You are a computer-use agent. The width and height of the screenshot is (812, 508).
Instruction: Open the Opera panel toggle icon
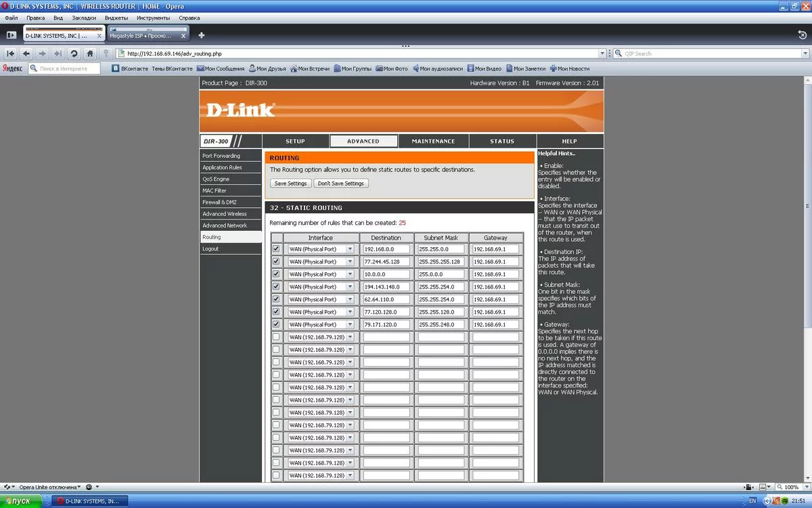click(11, 35)
